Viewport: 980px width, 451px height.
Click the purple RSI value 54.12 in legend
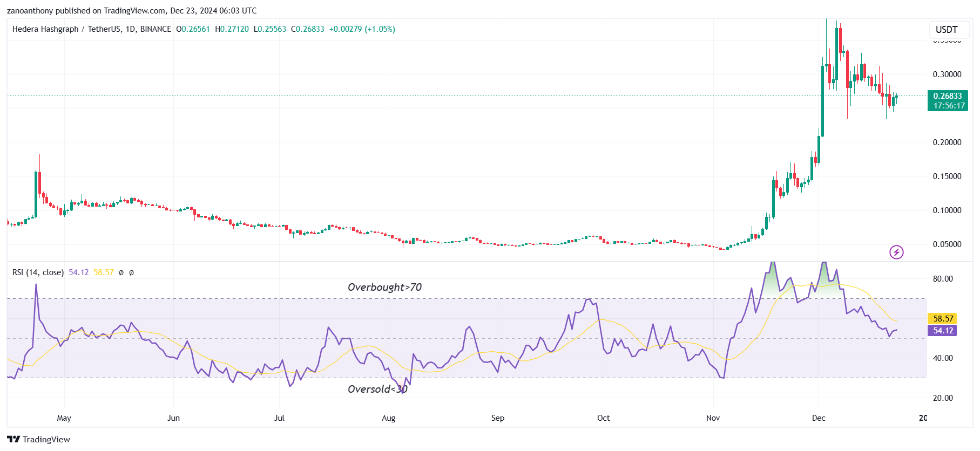point(78,272)
